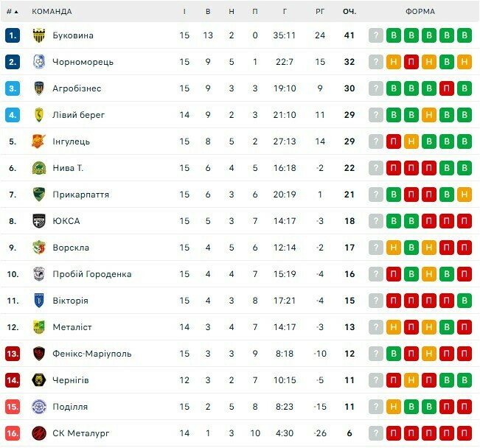The height and width of the screenshot is (448, 480).
Task: Click Чорноморець's last orange Н draw badge
Action: (x=464, y=62)
